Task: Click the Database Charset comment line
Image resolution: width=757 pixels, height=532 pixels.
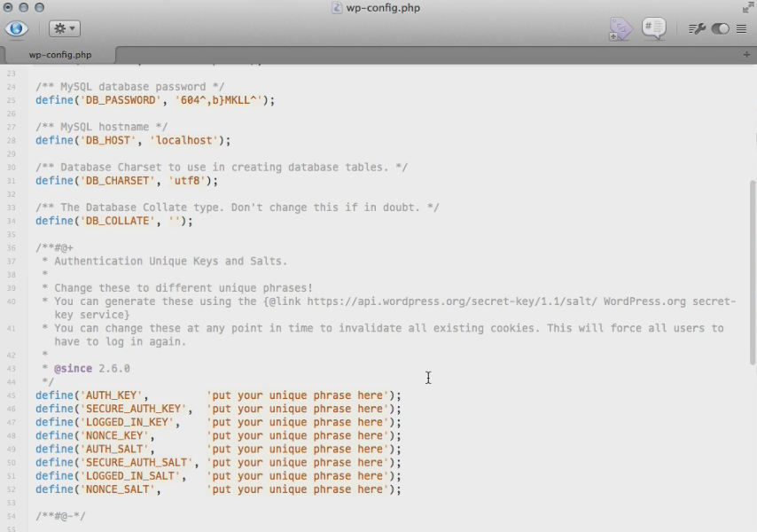Action: [222, 168]
